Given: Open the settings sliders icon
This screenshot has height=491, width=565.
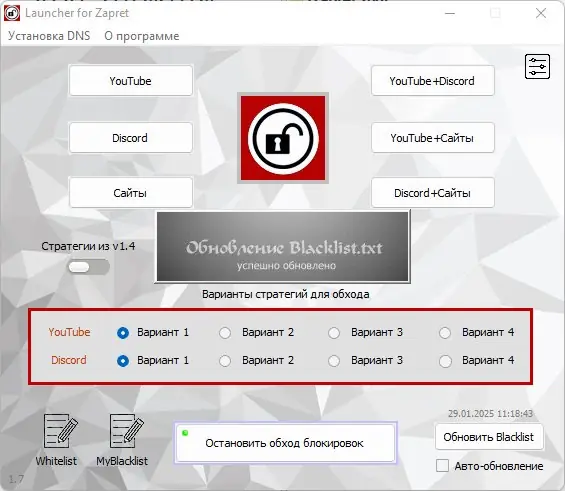Looking at the screenshot, I should pos(537,66).
